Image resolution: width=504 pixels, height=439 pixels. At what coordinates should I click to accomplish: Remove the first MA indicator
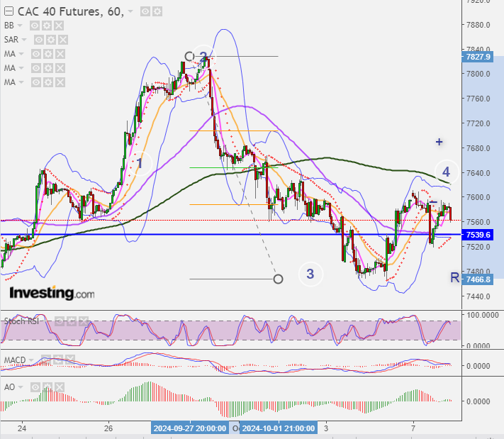click(x=60, y=54)
